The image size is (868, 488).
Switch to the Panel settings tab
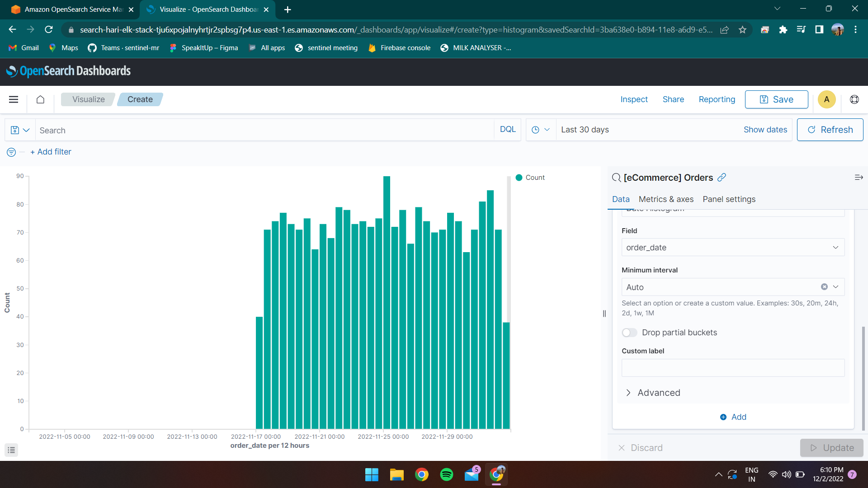pyautogui.click(x=729, y=199)
